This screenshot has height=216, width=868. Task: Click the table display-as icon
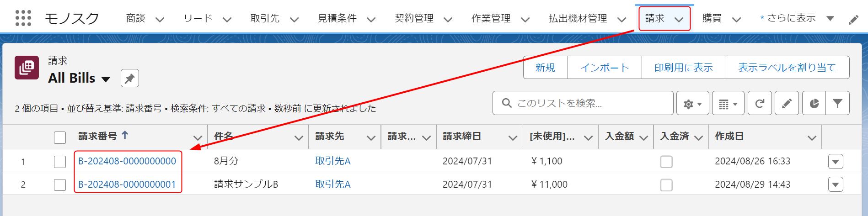point(728,104)
